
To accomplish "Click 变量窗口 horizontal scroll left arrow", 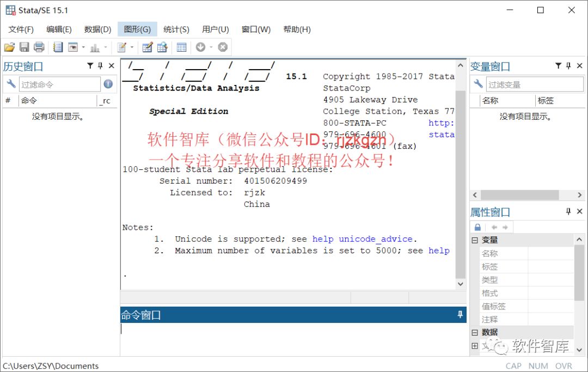I will click(x=475, y=195).
